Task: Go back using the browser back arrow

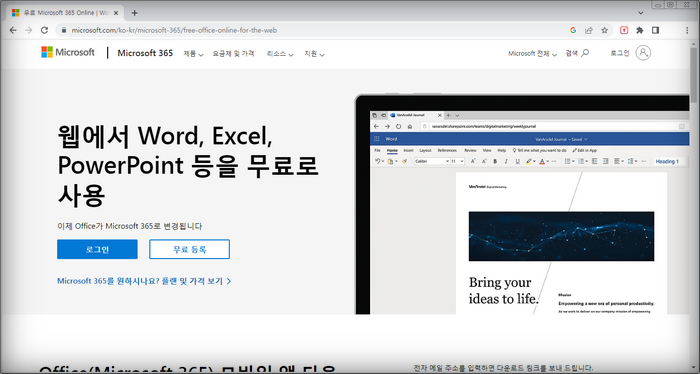Action: (x=13, y=30)
